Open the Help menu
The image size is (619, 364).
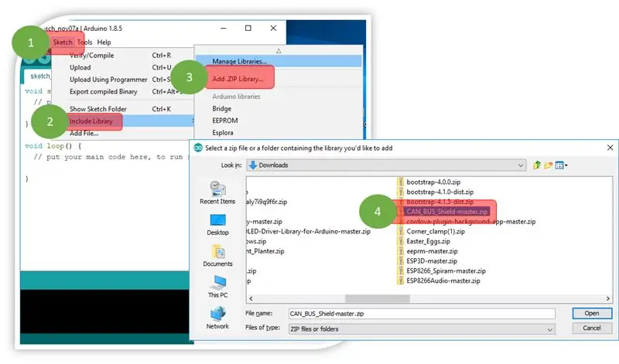coord(104,43)
